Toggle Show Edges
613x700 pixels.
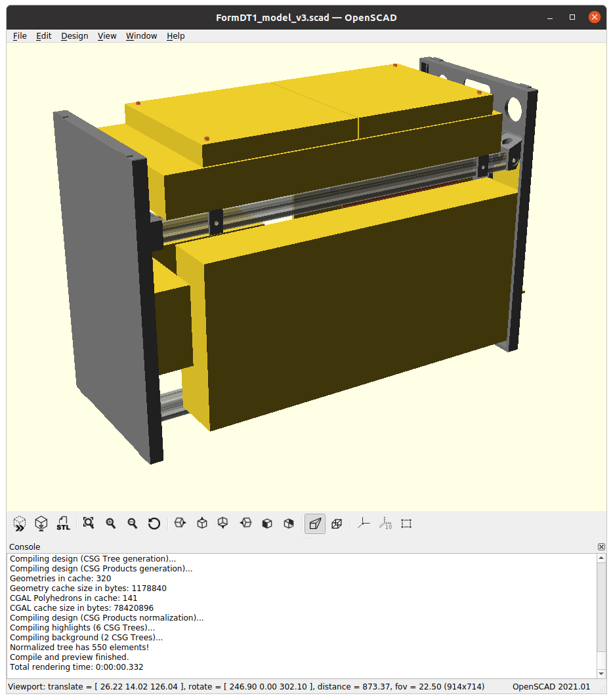[x=406, y=524]
